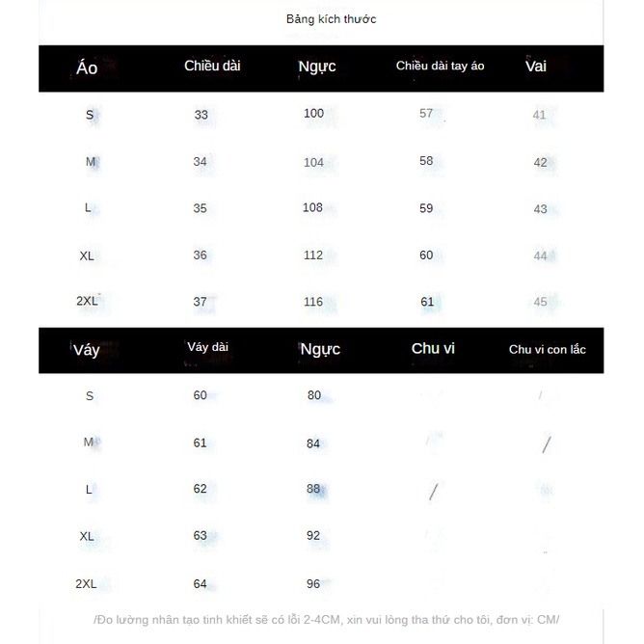Click chest value 116 for shirt 2XL
Screen dimensions: 644x644
(313, 303)
